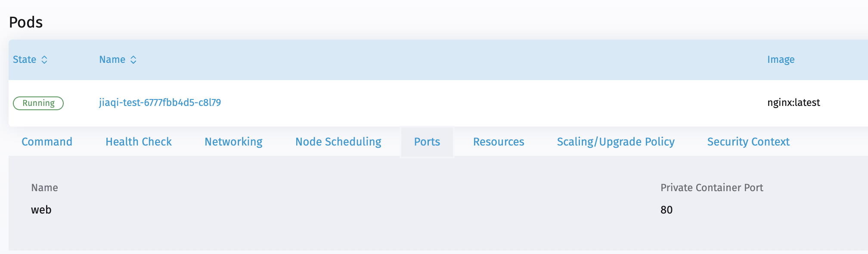Click the nginx:latest image label

click(x=794, y=103)
